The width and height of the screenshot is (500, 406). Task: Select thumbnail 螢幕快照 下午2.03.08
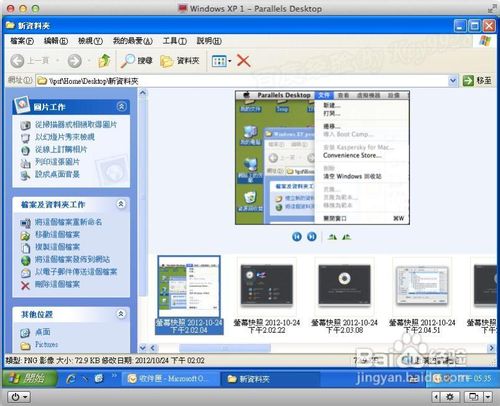point(344,295)
